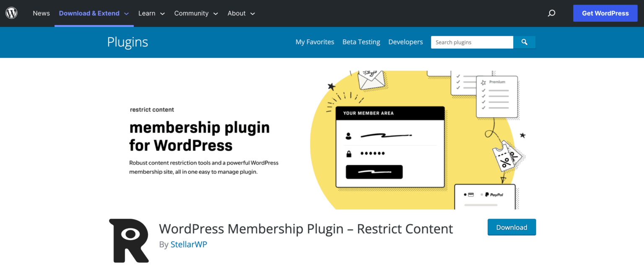This screenshot has height=274, width=644.
Task: Click the Get WordPress button
Action: [605, 13]
